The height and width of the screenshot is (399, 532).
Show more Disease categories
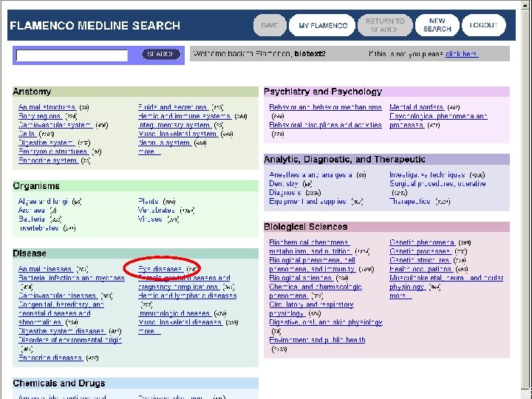click(x=149, y=331)
